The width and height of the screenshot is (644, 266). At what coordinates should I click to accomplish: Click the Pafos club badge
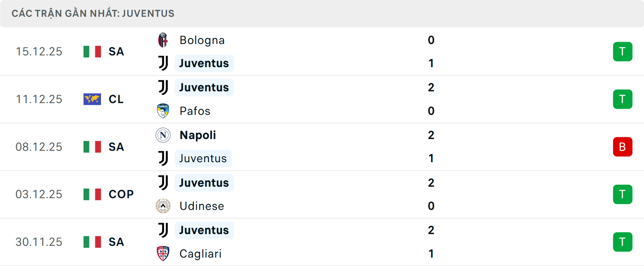pyautogui.click(x=163, y=111)
